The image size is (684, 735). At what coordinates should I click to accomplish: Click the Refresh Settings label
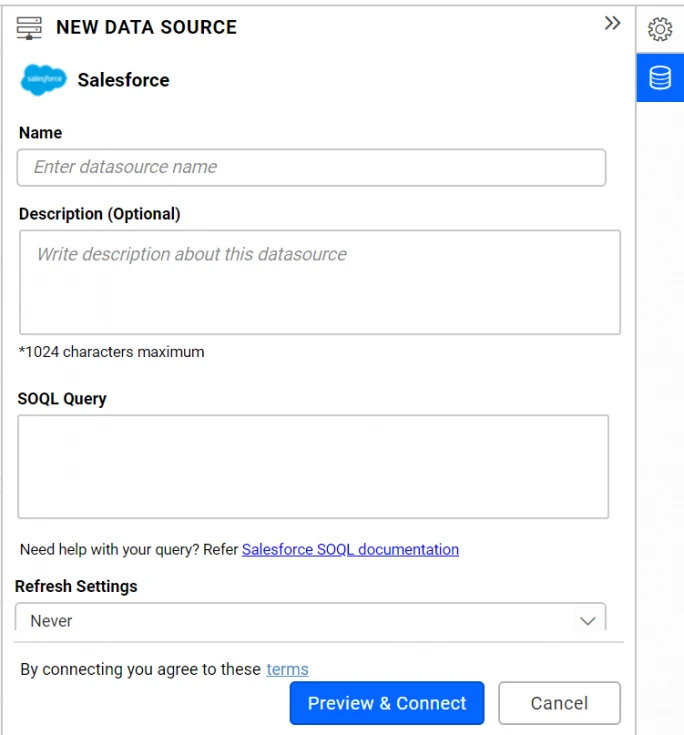coord(76,586)
